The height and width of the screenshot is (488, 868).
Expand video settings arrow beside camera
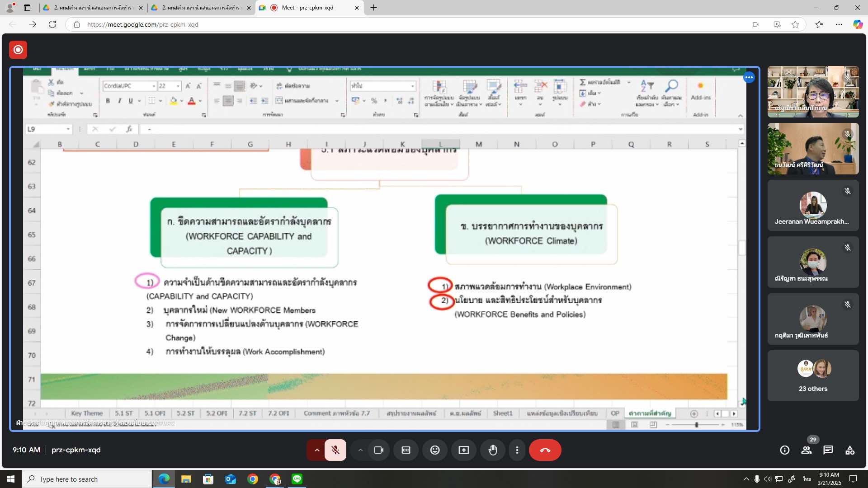(x=360, y=450)
